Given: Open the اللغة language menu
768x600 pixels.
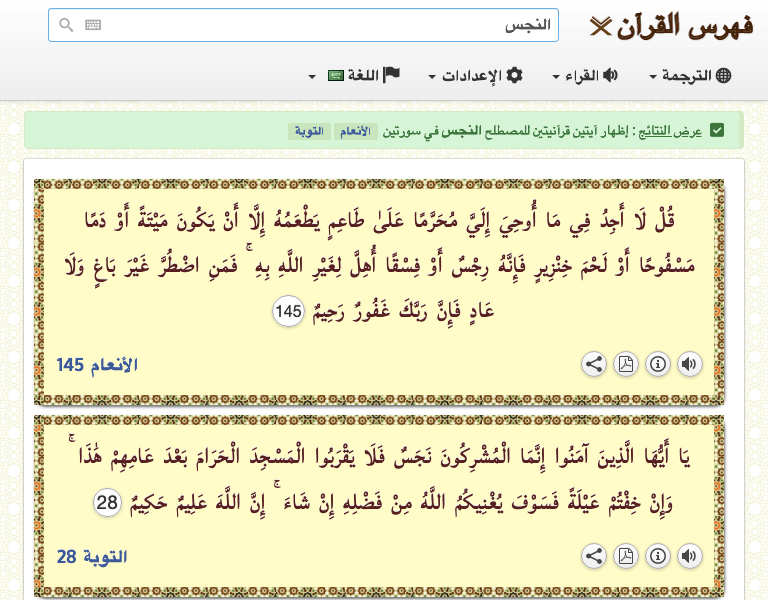Looking at the screenshot, I should (x=355, y=76).
